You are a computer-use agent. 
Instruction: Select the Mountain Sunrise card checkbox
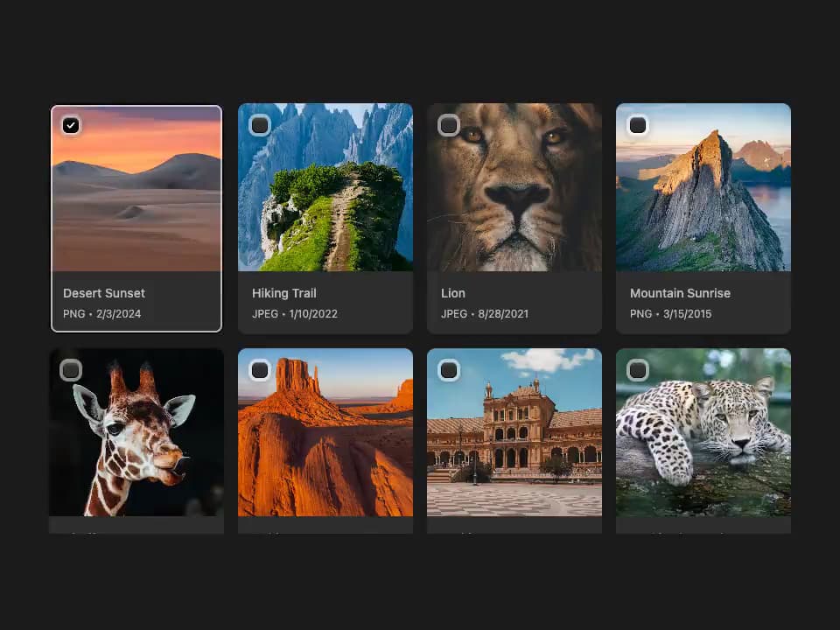click(x=638, y=125)
